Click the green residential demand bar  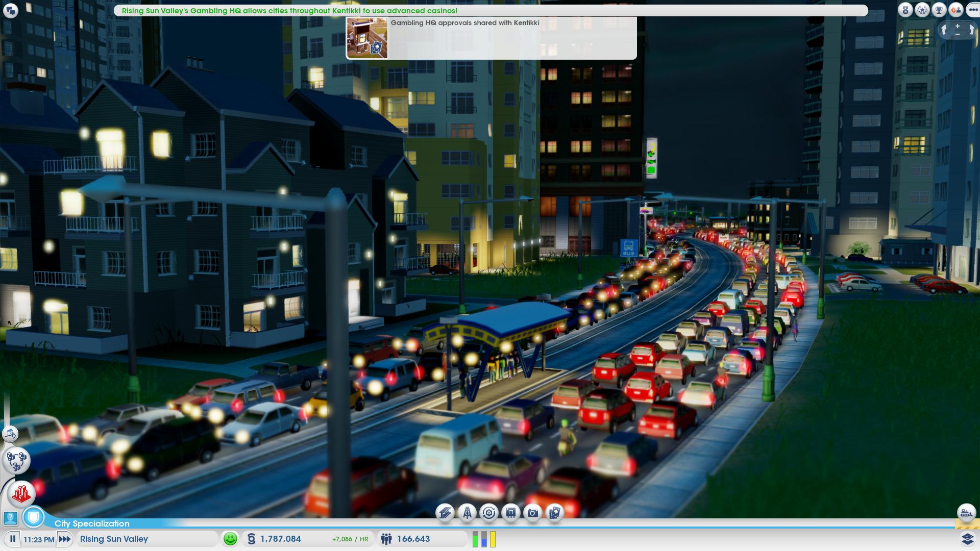pos(476,539)
